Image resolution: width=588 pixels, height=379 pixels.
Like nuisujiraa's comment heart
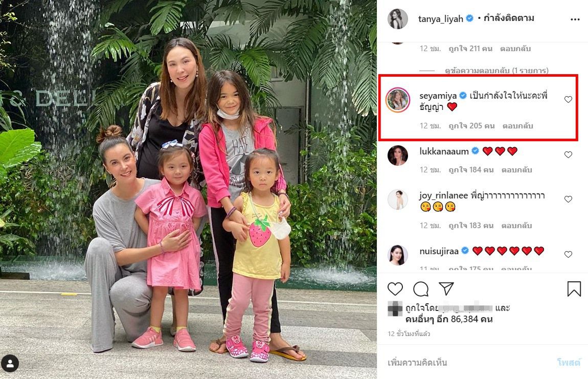pyautogui.click(x=568, y=254)
